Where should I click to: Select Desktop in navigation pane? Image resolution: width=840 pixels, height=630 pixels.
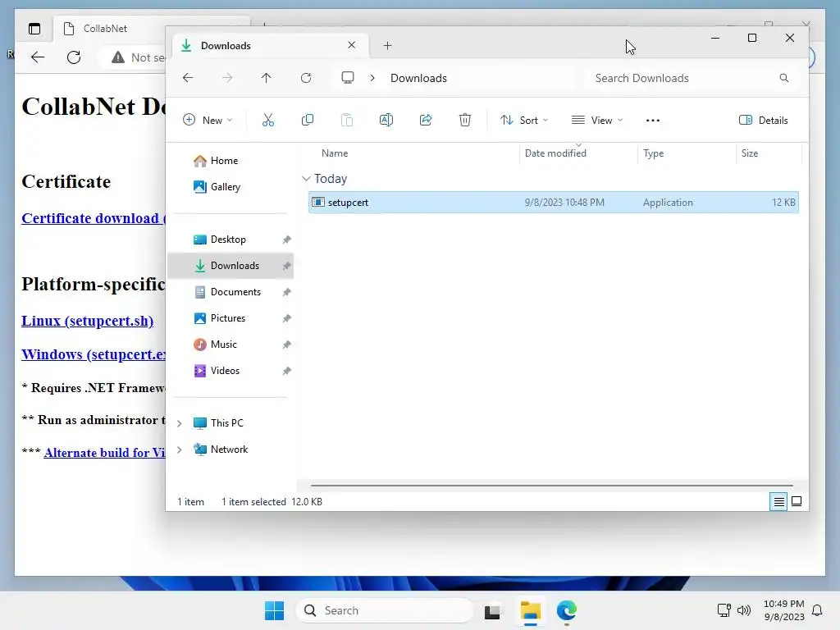(231, 240)
